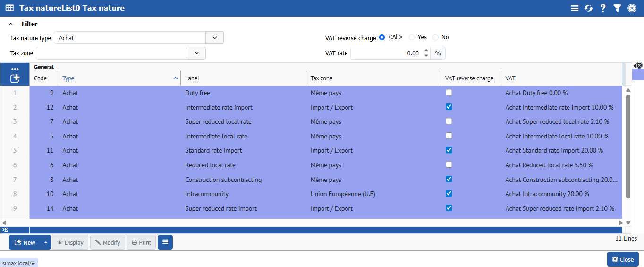644x267 pixels.
Task: Open the hamburger menu in title bar
Action: (x=575, y=8)
